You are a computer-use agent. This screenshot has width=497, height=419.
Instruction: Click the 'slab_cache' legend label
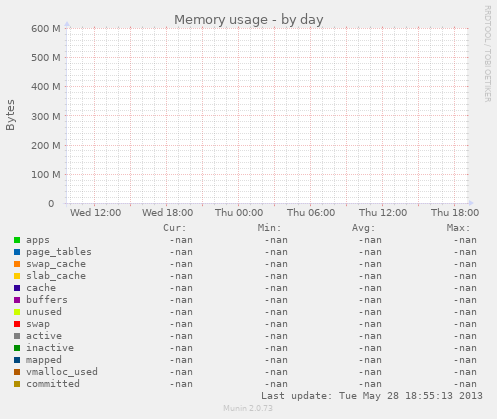tap(56, 276)
